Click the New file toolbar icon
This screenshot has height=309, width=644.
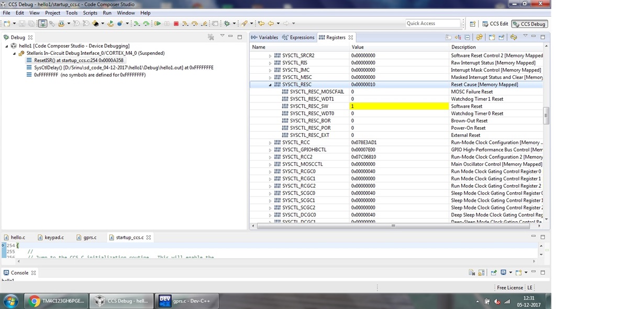click(x=7, y=24)
